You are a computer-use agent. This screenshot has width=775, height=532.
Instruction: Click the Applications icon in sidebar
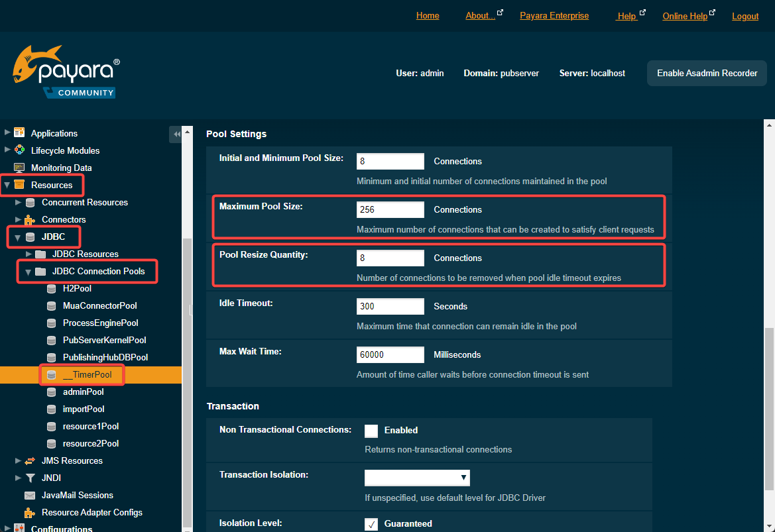19,133
